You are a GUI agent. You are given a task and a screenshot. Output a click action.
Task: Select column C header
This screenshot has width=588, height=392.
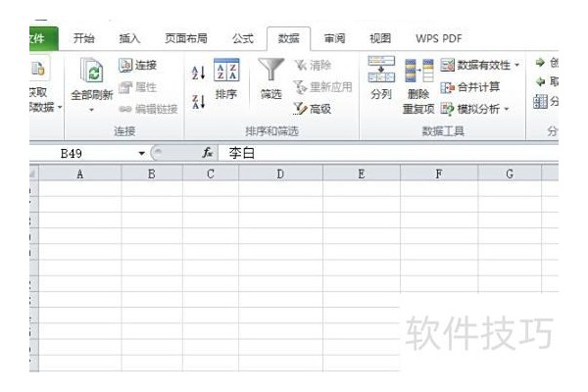(x=211, y=174)
